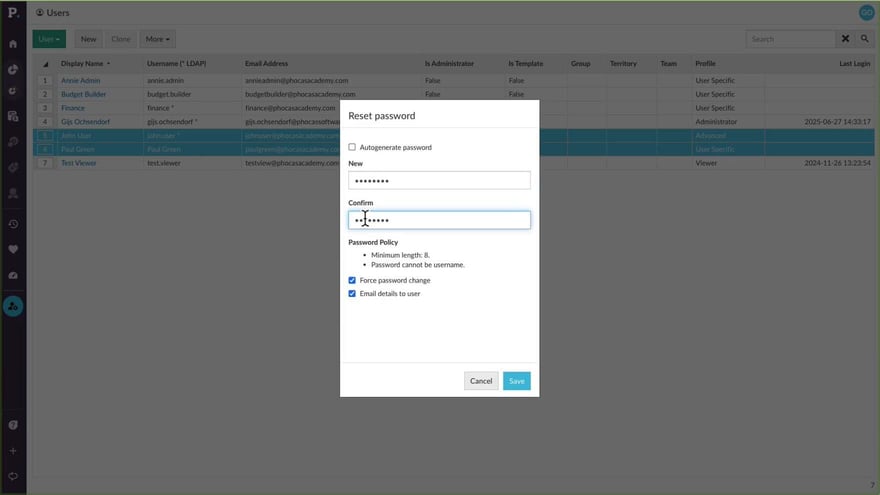Sort by Profile column header
880x495 pixels.
pyautogui.click(x=705, y=63)
